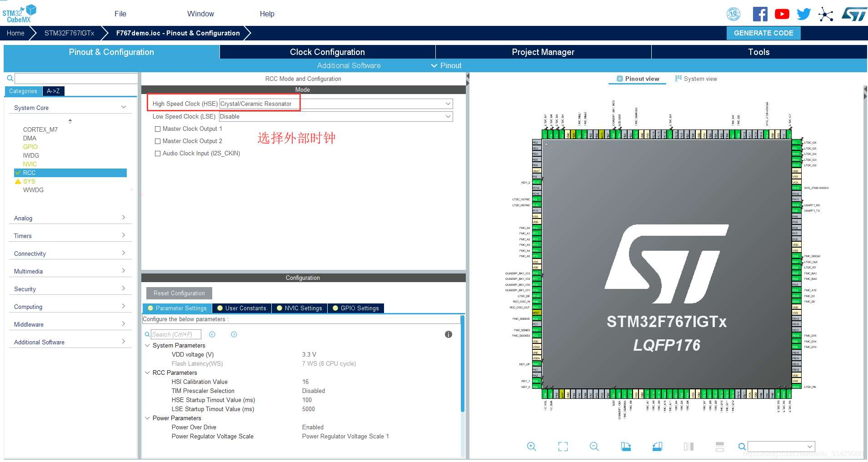The width and height of the screenshot is (868, 462).
Task: Enable Master Clock Output 1
Action: (x=158, y=129)
